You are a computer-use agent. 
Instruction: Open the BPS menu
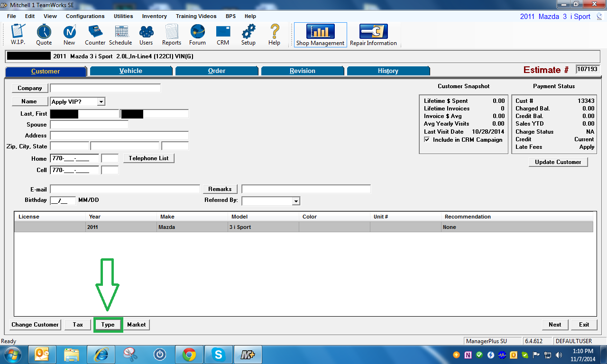point(230,16)
